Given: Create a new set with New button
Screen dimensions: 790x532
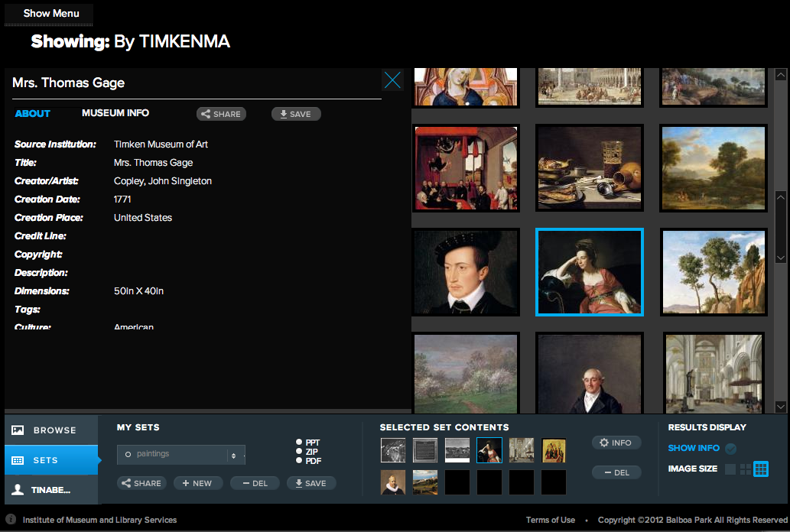Looking at the screenshot, I should (x=197, y=483).
